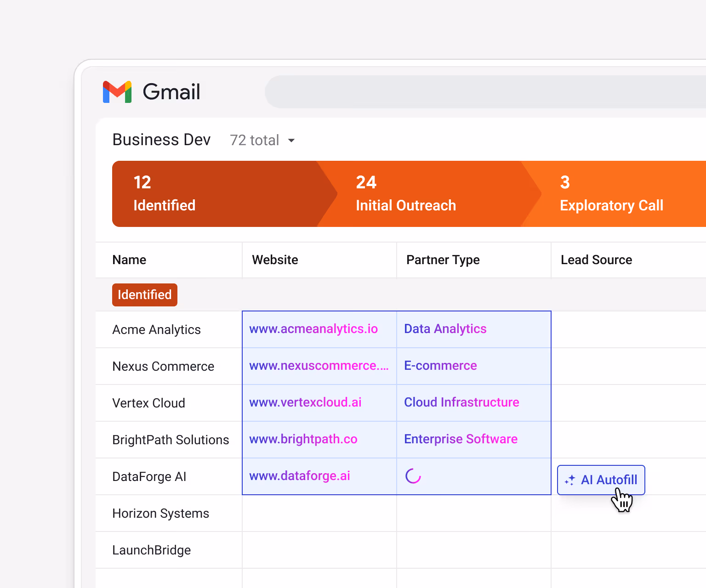Click the empty Website cell for Horizon Systems

(319, 514)
